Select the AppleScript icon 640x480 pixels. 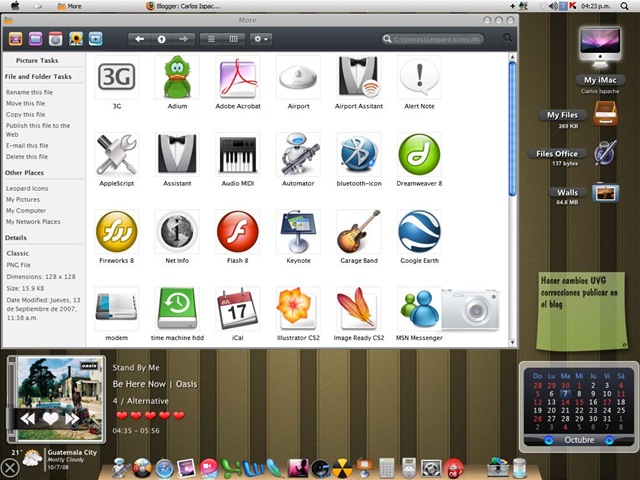116,154
